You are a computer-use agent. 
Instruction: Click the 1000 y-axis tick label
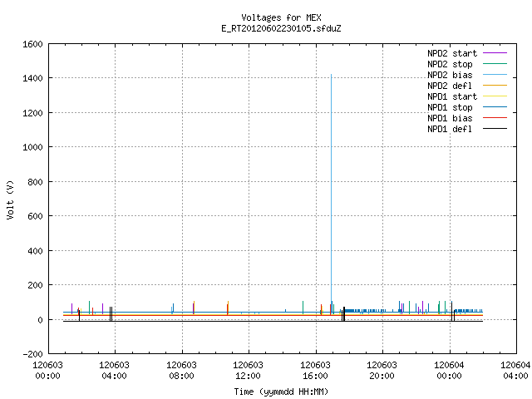(32, 147)
